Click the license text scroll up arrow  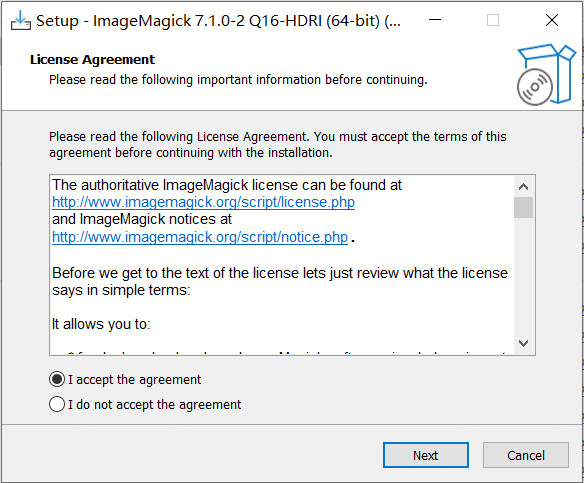pos(523,186)
